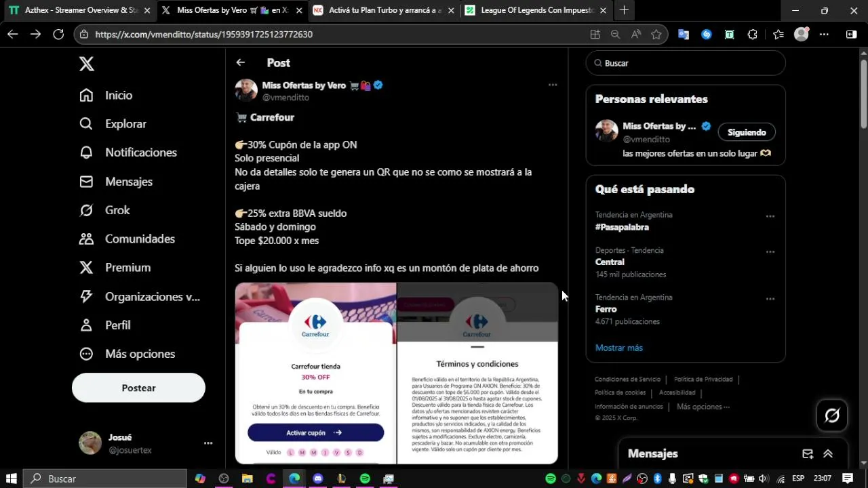The width and height of the screenshot is (868, 488).
Task: Focus the Buscar search field on X
Action: pos(686,63)
